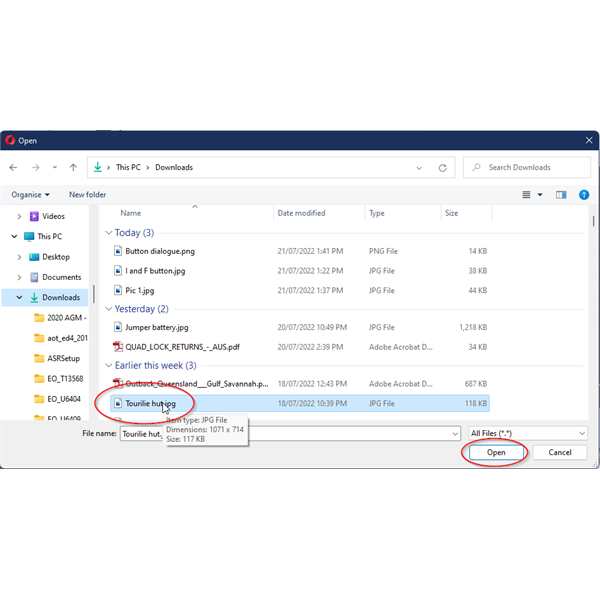Select Desktop in the navigation pane

pos(56,257)
